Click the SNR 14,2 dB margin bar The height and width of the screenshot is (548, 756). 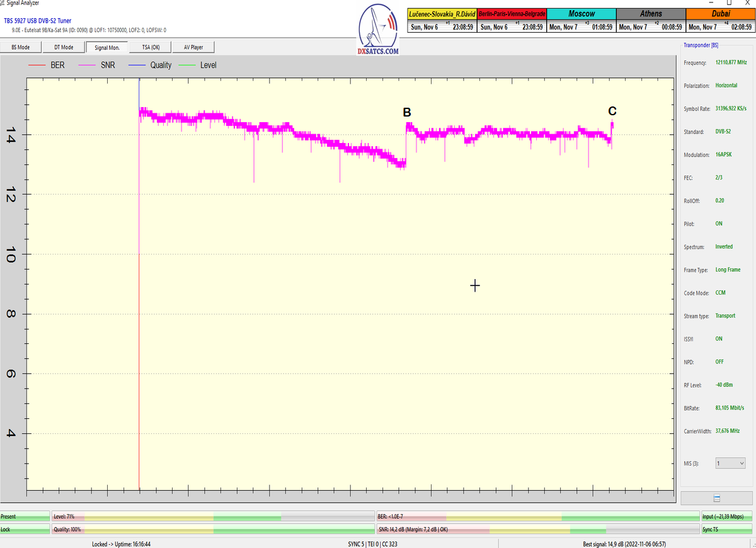click(537, 530)
